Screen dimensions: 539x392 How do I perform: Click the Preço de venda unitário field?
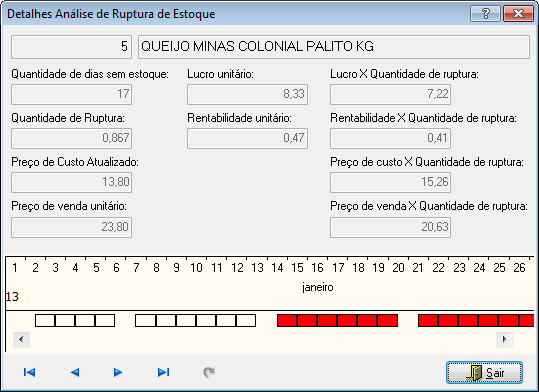[72, 227]
